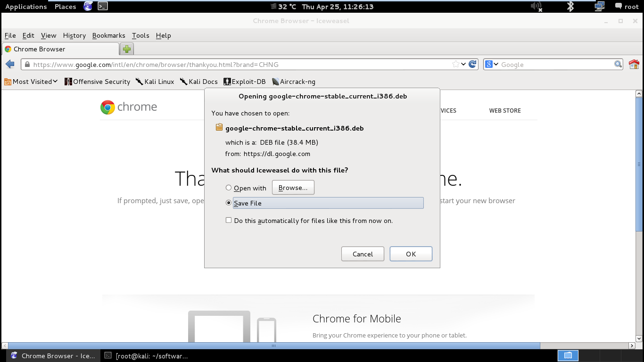Open a new tab with the plus button

click(x=127, y=49)
